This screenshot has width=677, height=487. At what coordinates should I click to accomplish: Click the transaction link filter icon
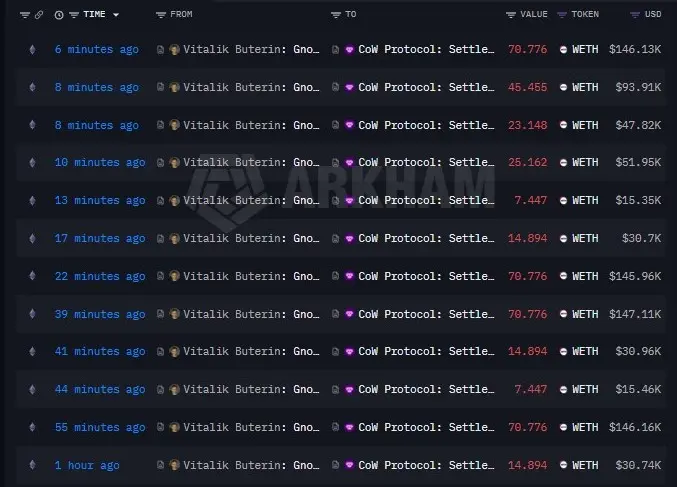coord(39,15)
